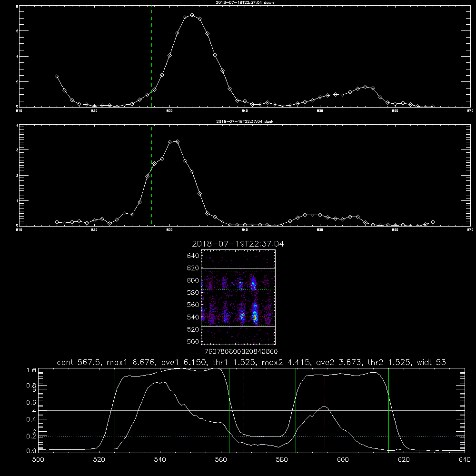This screenshot has height=476, width=476.
Task: Select the 'max1 6.676' value
Action: pos(131,362)
